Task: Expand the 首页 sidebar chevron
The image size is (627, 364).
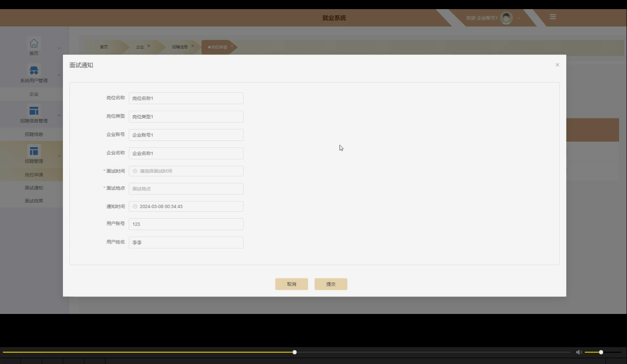Action: point(59,48)
